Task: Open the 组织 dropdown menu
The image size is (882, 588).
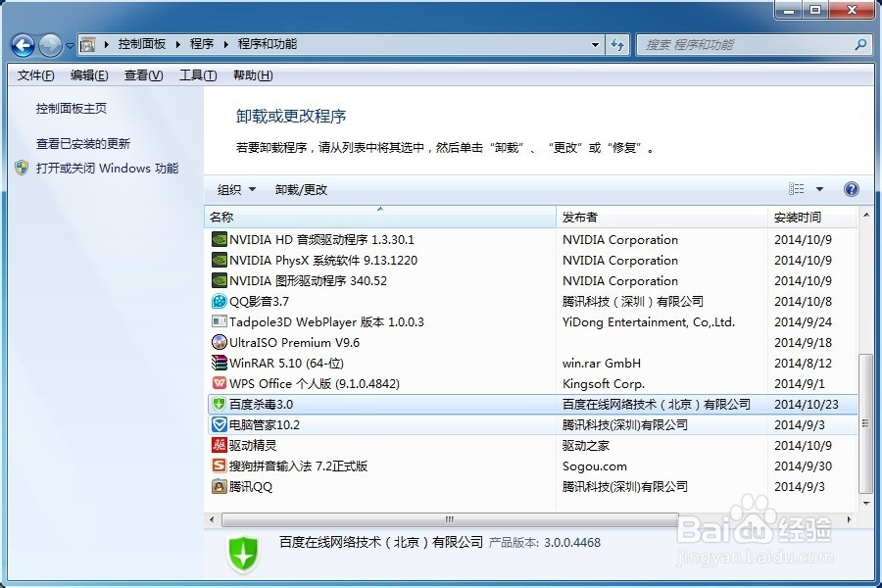Action: click(x=237, y=189)
